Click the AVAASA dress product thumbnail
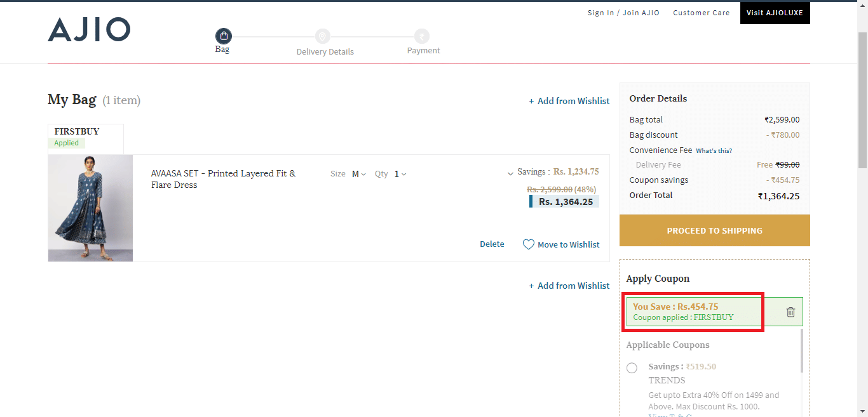868x417 pixels. tap(90, 208)
